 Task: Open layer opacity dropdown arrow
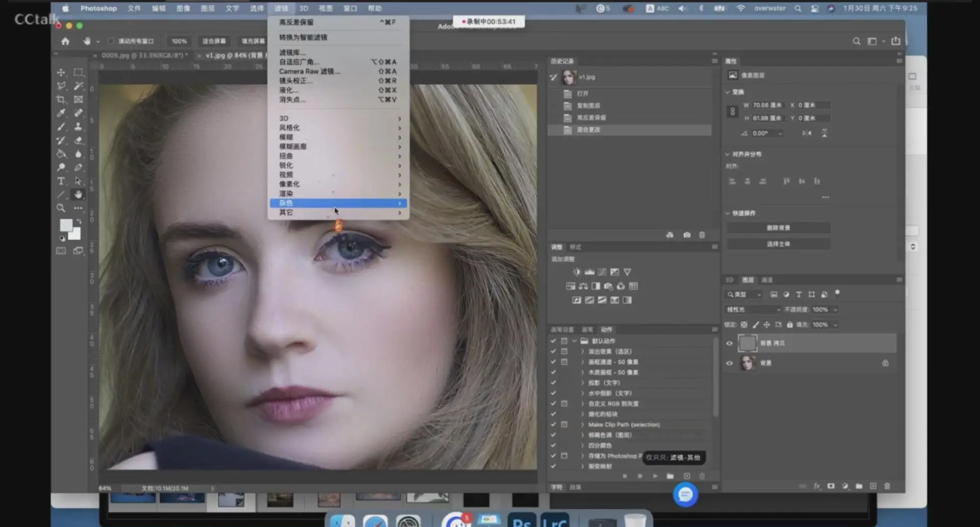click(836, 309)
